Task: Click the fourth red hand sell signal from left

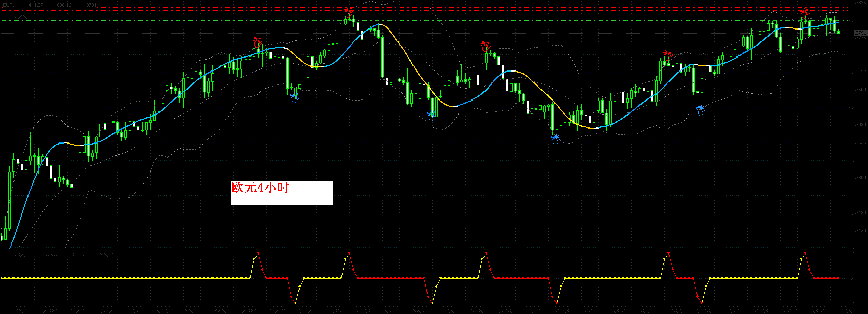Action: [667, 54]
